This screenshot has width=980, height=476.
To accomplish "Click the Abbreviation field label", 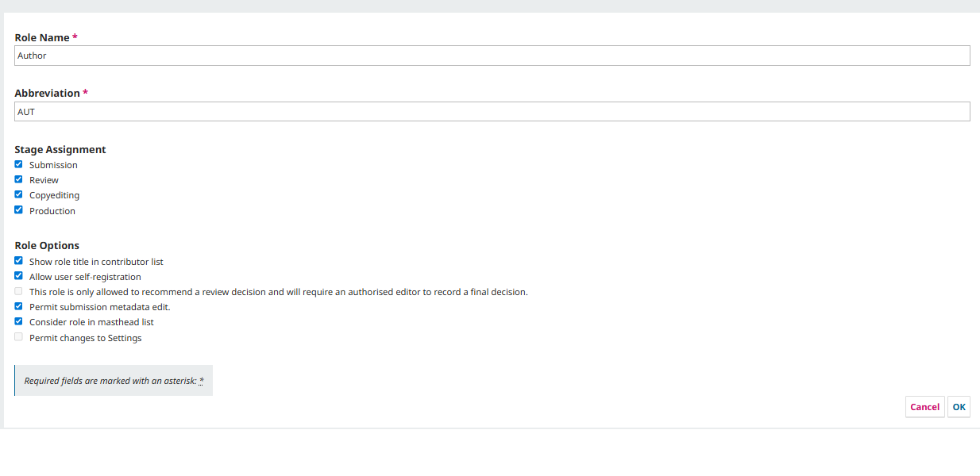I will pyautogui.click(x=47, y=93).
